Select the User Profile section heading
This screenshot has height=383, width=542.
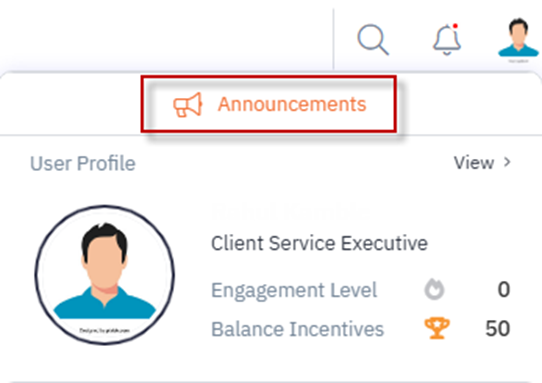(83, 164)
